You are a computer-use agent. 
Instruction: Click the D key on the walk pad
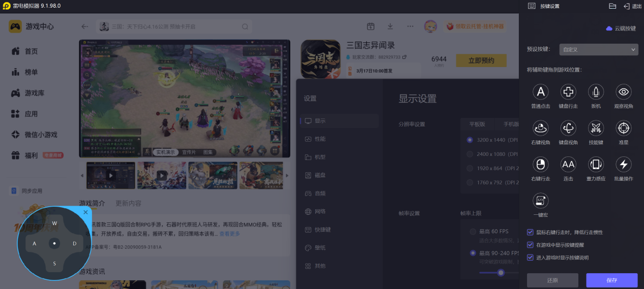click(74, 244)
